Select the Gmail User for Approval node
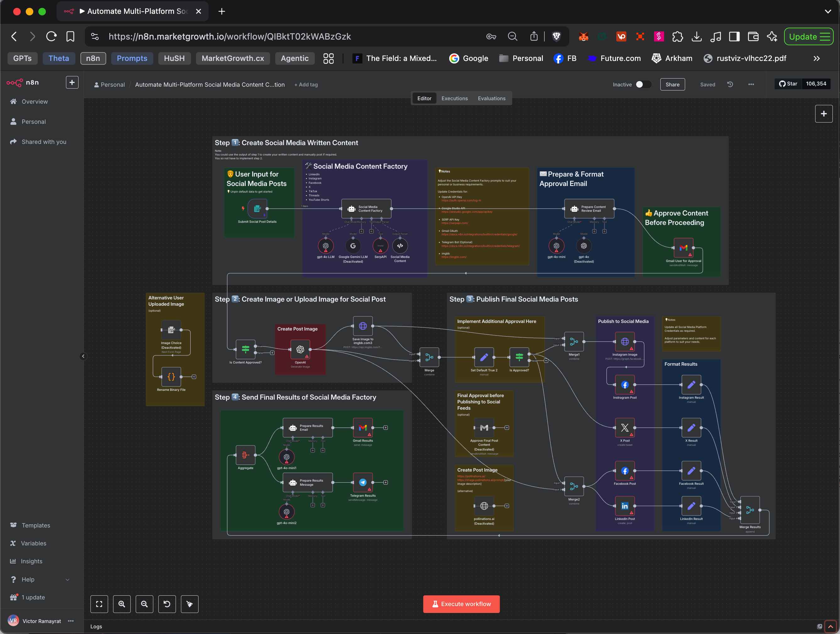Viewport: 840px width, 634px height. 683,248
